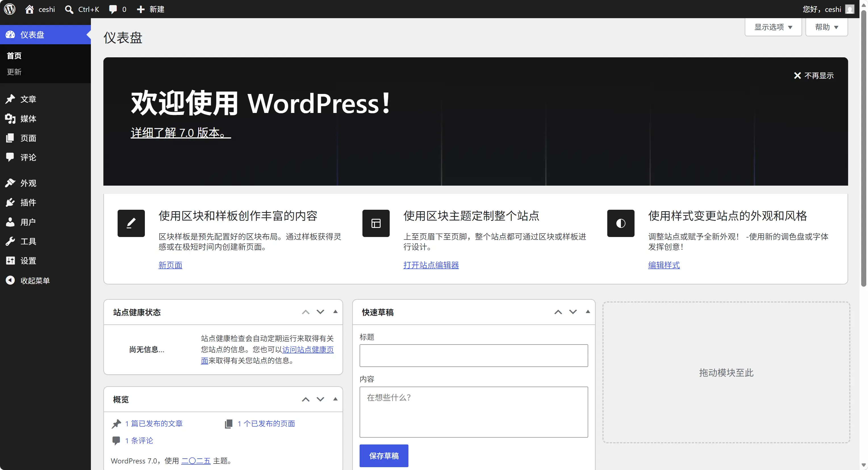Image resolution: width=868 pixels, height=470 pixels.
Task: Open the comments bubble in admin bar
Action: click(x=117, y=9)
